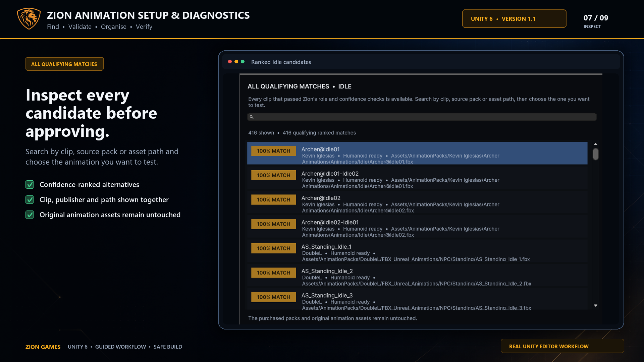The width and height of the screenshot is (644, 362).
Task: Click the Safe Build footer text
Action: (x=168, y=347)
